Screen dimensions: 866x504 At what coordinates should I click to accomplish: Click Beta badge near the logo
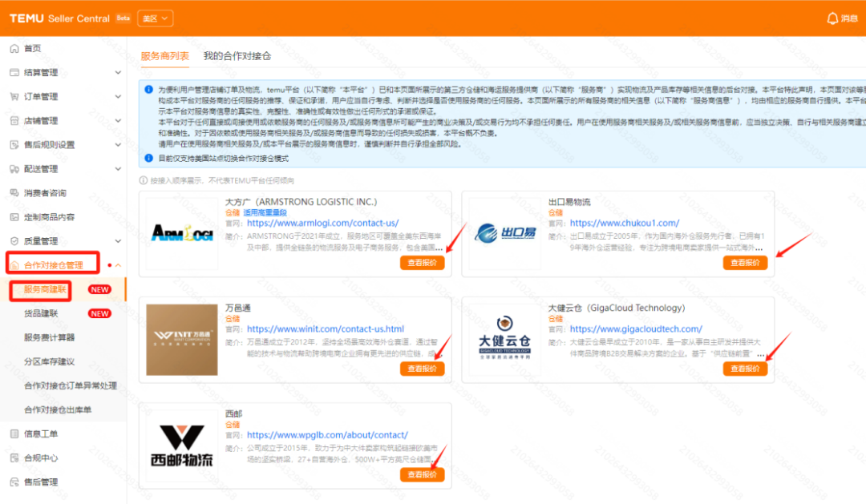[x=123, y=18]
